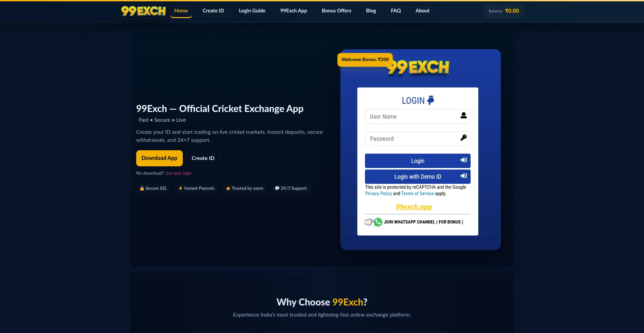Go to Login Guide in the navigation
The width and height of the screenshot is (644, 333).
point(252,11)
